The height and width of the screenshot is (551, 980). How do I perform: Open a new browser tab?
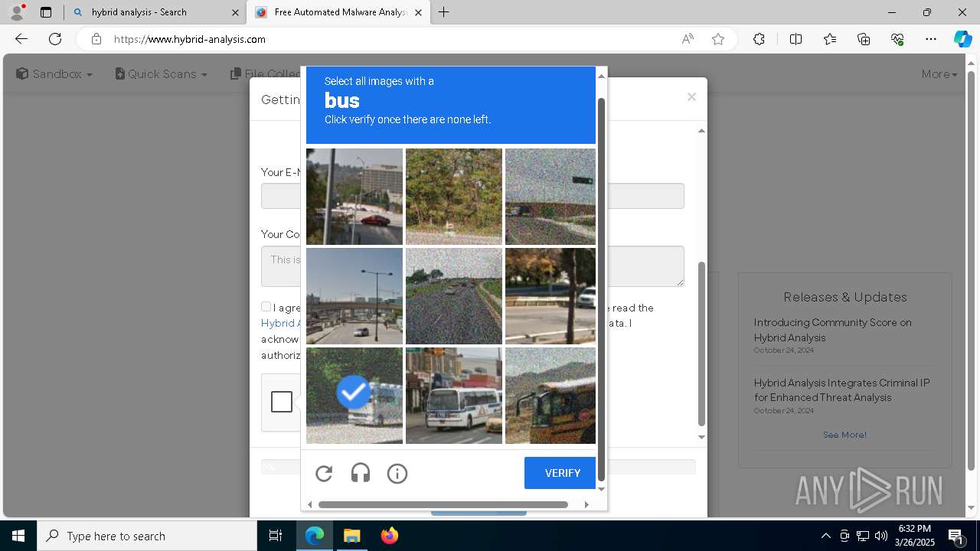(x=443, y=12)
